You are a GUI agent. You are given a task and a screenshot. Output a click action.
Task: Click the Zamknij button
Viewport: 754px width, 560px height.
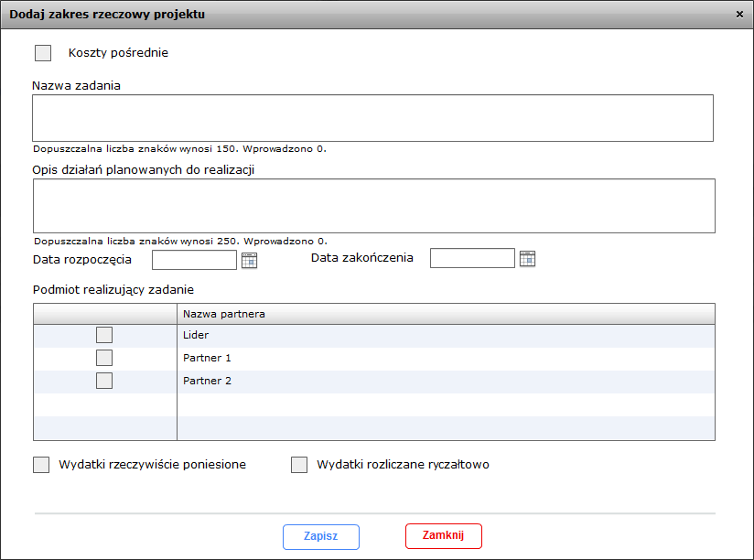pyautogui.click(x=444, y=535)
